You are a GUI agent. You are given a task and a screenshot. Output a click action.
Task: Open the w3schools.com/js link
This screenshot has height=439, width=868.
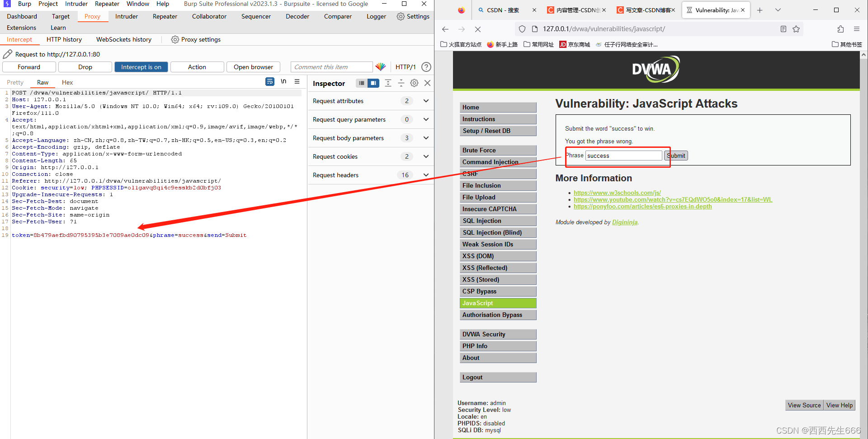point(617,193)
